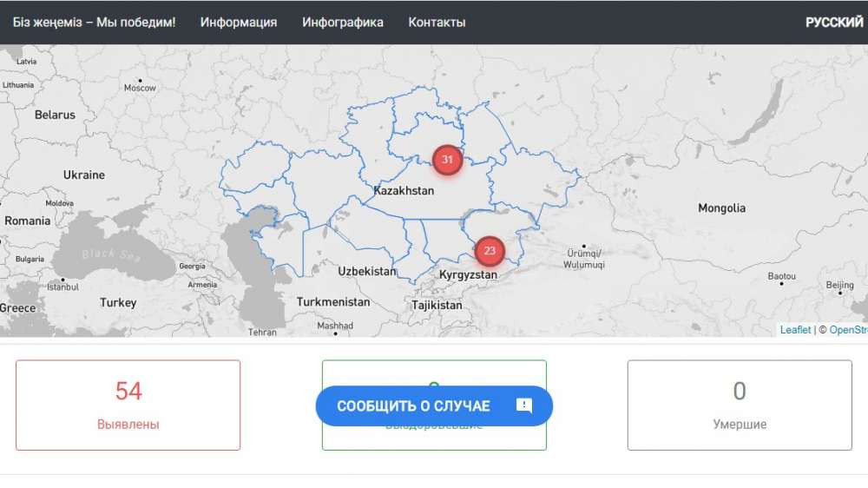This screenshot has width=868, height=488.
Task: Click the chat alert icon on the blue button
Action: point(524,406)
